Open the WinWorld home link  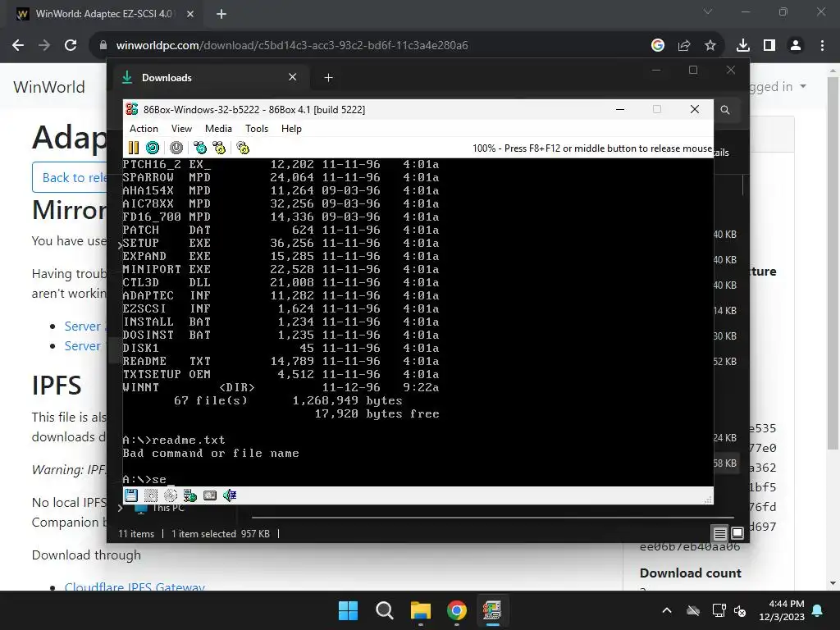click(49, 87)
